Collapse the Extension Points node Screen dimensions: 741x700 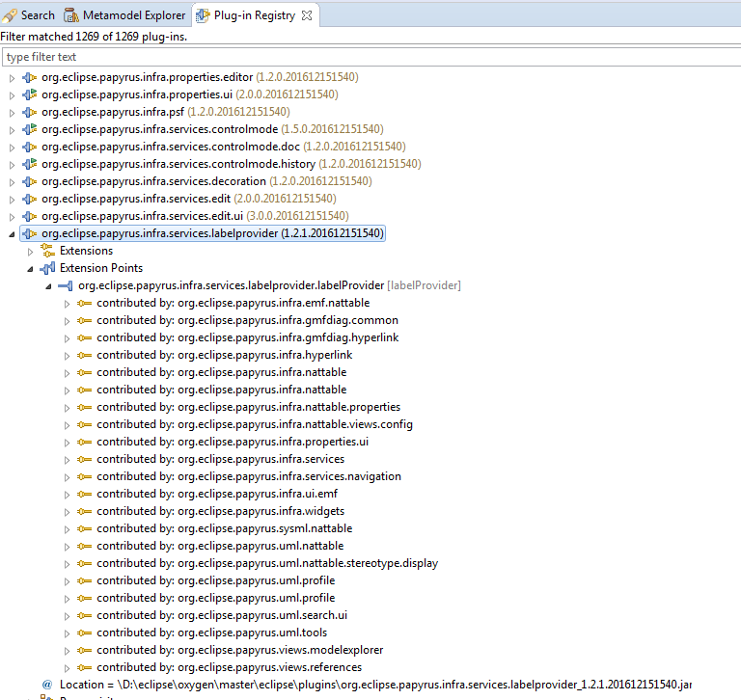pyautogui.click(x=30, y=269)
